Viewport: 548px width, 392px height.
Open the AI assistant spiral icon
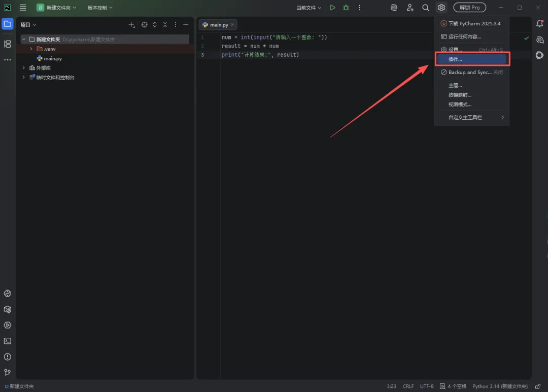pyautogui.click(x=394, y=7)
